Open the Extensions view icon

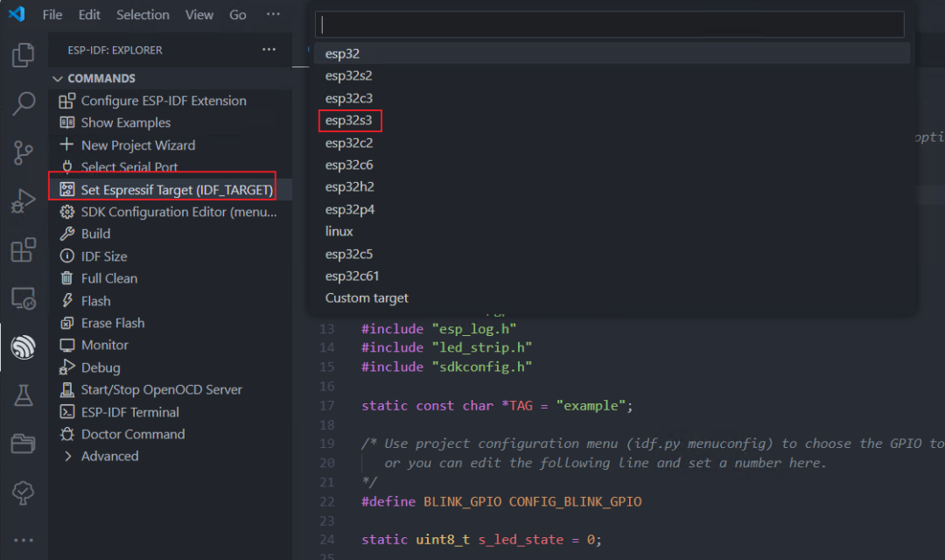23,251
